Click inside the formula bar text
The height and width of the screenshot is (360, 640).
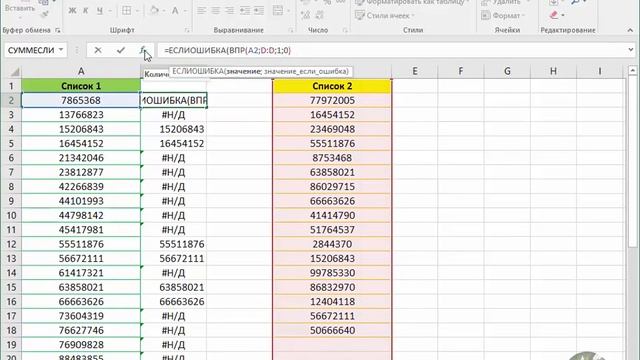pos(227,50)
